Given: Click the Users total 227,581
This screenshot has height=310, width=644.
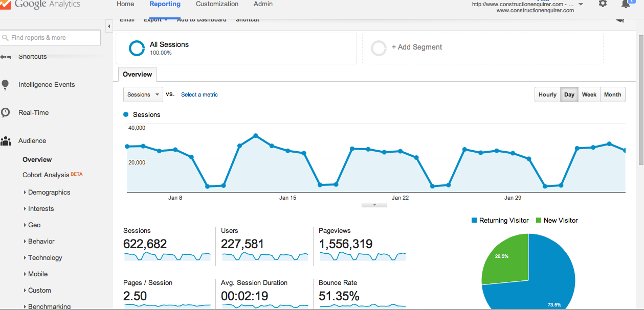Looking at the screenshot, I should click(x=242, y=244).
